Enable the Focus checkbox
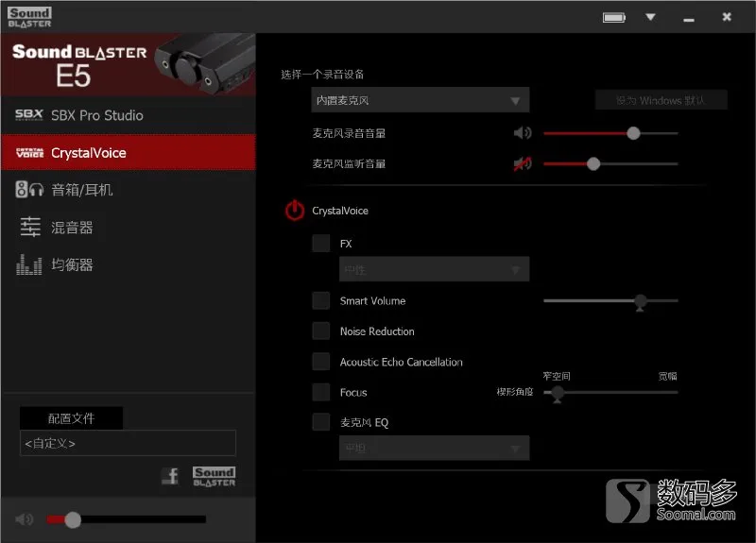This screenshot has height=543, width=756. click(321, 392)
